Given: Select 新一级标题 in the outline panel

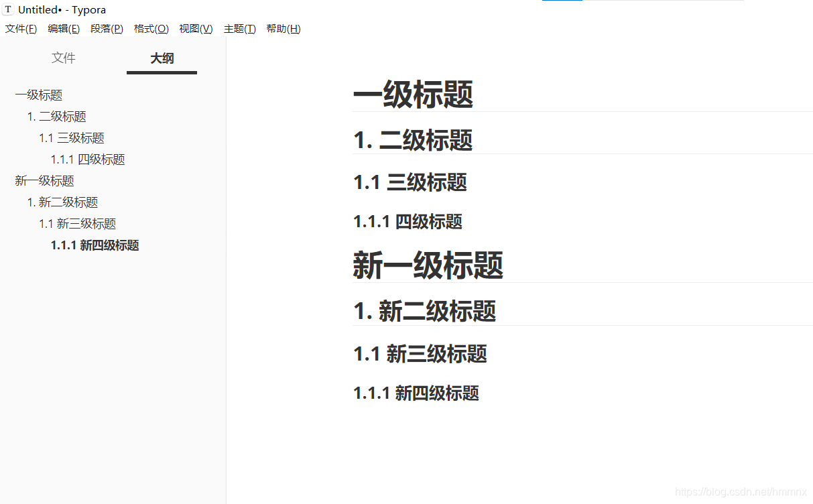Looking at the screenshot, I should tap(44, 180).
